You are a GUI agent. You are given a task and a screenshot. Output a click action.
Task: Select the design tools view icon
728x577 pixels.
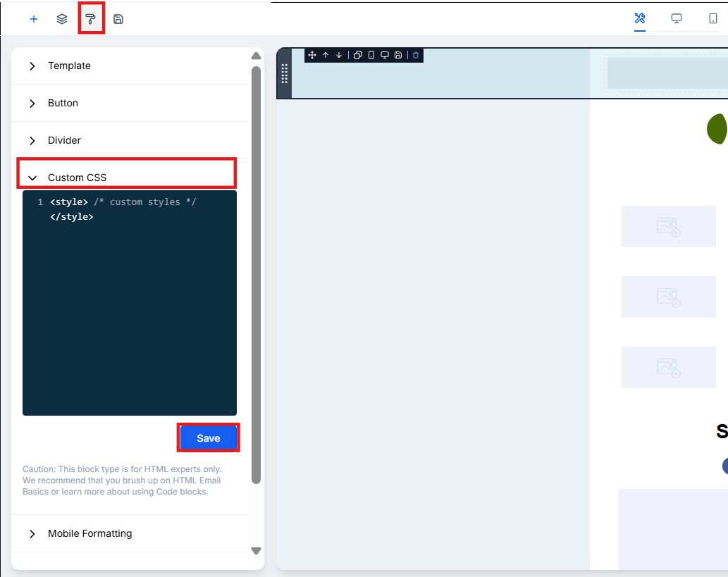tap(640, 18)
